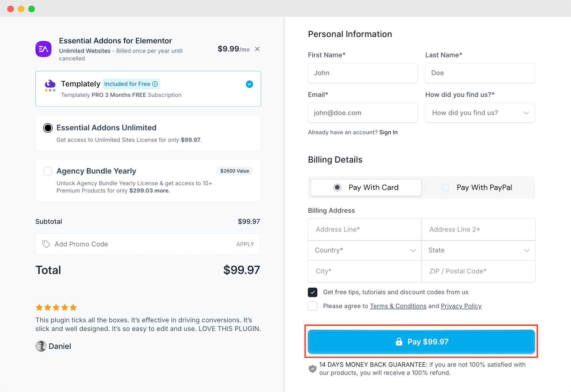571x392 pixels.
Task: Click the blue checkmark on the Templately card
Action: tap(249, 84)
